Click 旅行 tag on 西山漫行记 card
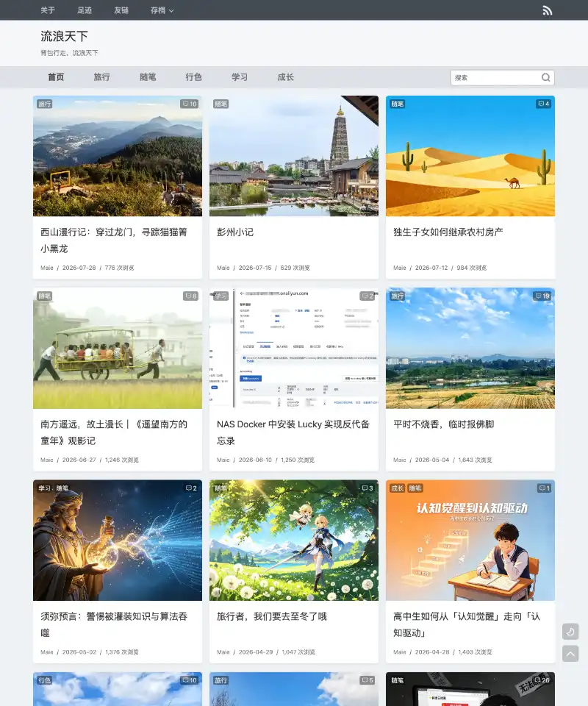The width and height of the screenshot is (588, 706). (45, 104)
